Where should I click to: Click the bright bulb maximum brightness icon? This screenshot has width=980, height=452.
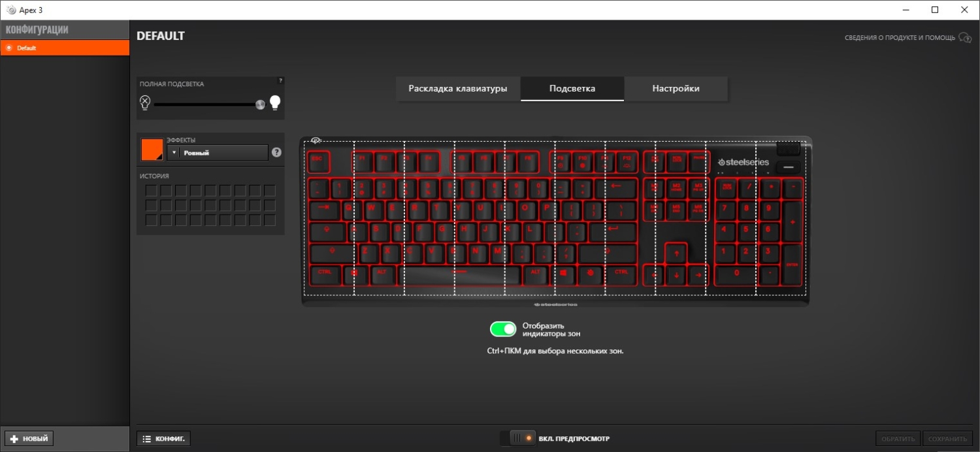pyautogui.click(x=275, y=103)
